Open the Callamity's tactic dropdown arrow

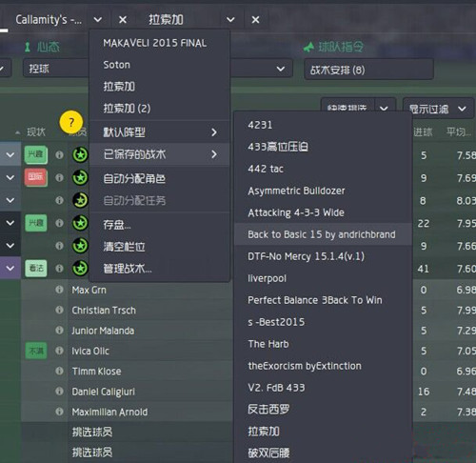(98, 20)
